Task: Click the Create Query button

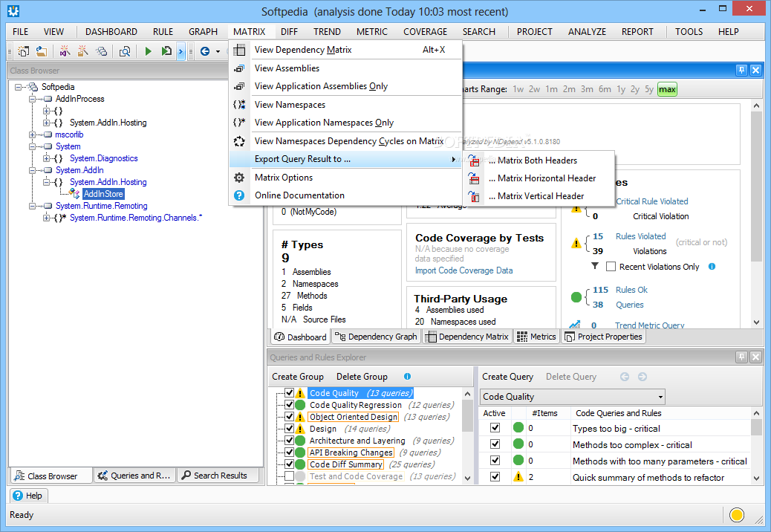Action: 507,377
